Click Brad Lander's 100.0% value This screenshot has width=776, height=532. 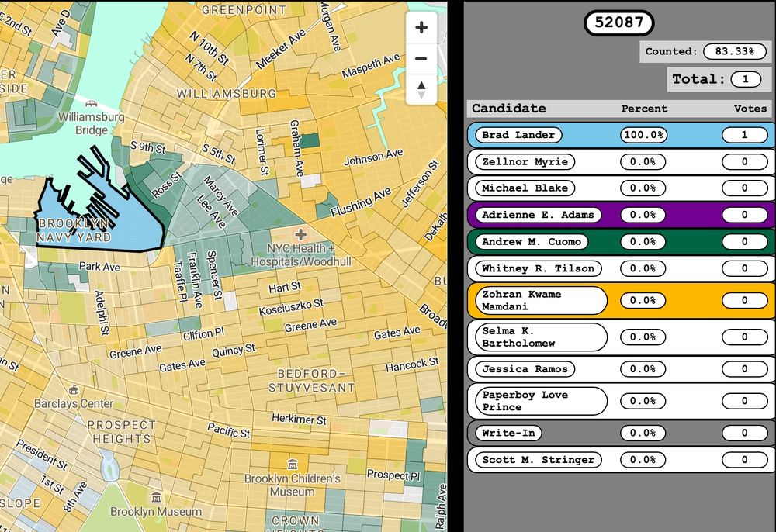643,135
